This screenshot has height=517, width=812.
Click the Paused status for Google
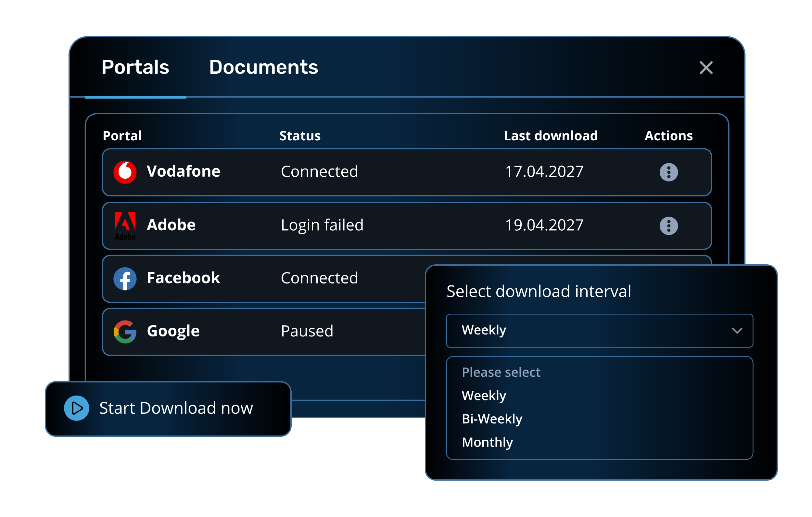307,331
